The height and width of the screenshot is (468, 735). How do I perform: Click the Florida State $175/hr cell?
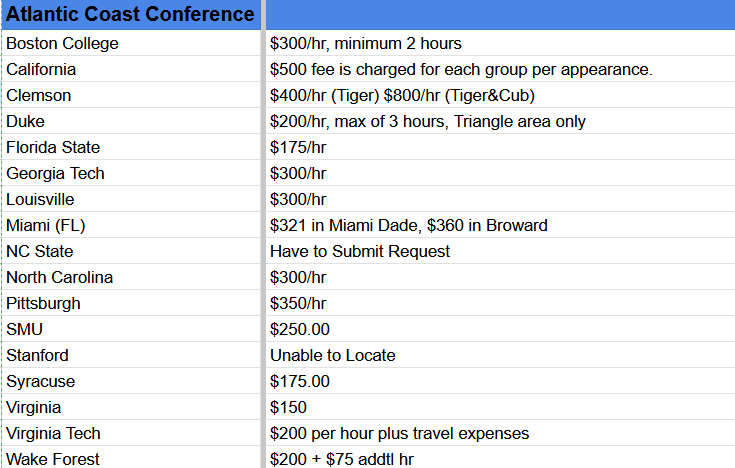(500, 147)
